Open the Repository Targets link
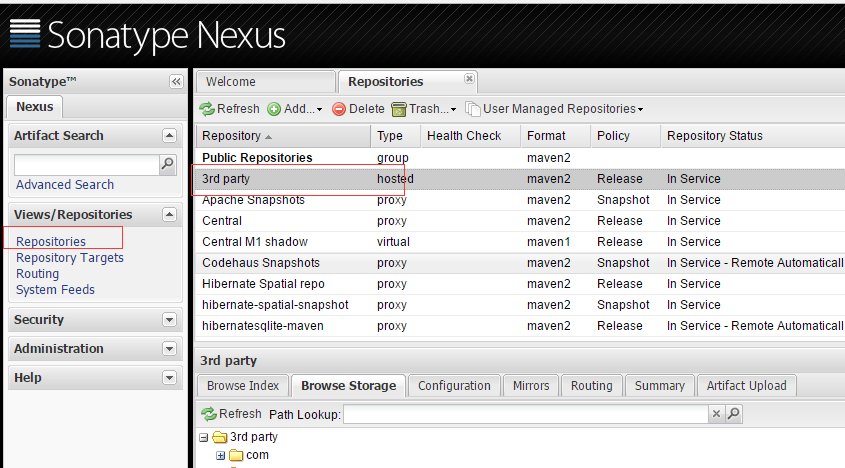 pyautogui.click(x=70, y=258)
